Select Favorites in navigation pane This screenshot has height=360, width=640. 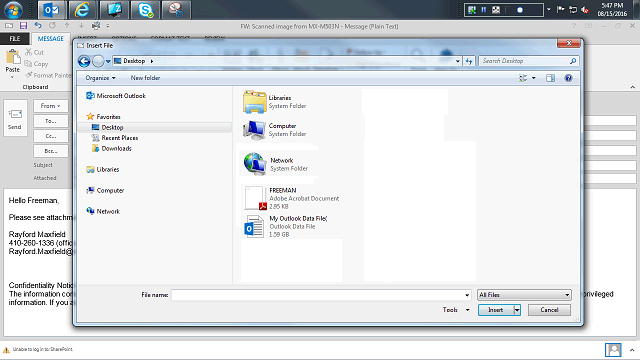pyautogui.click(x=104, y=117)
